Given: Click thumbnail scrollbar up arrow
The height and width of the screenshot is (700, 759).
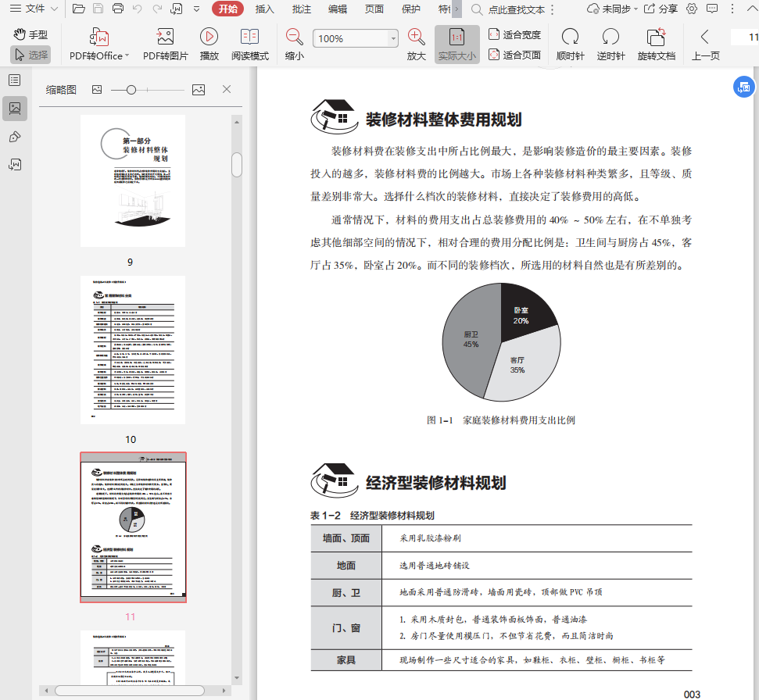Looking at the screenshot, I should point(237,122).
